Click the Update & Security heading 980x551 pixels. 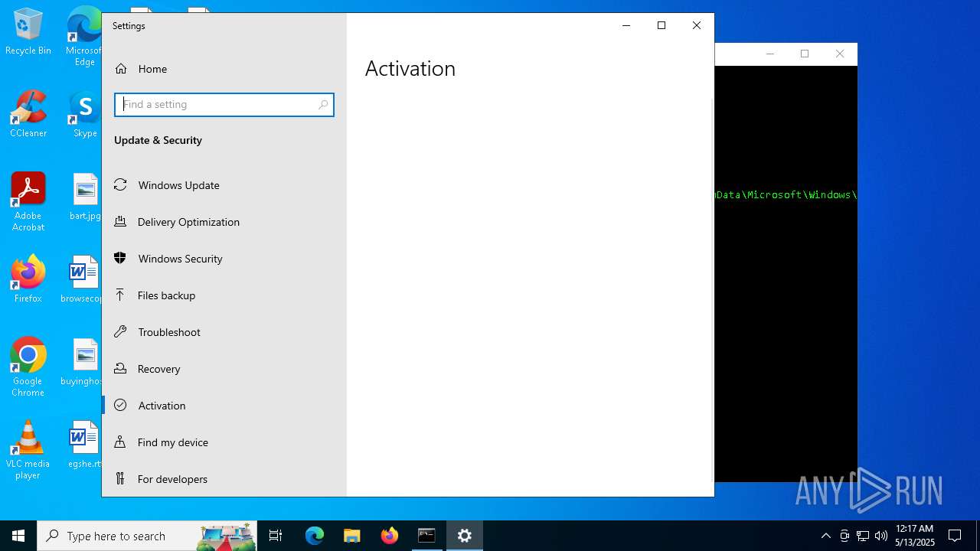coord(158,140)
